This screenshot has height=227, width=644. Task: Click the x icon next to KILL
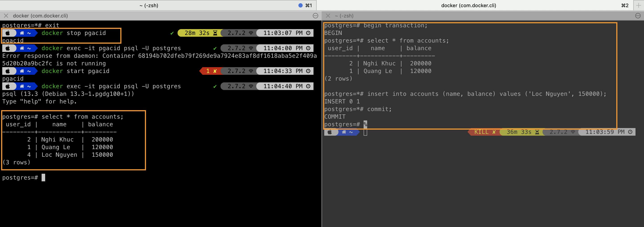[494, 132]
